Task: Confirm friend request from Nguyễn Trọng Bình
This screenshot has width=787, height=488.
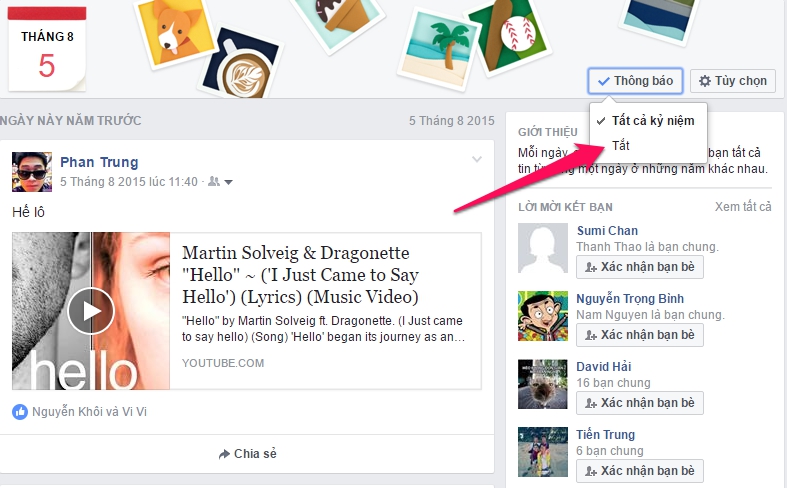Action: click(640, 335)
